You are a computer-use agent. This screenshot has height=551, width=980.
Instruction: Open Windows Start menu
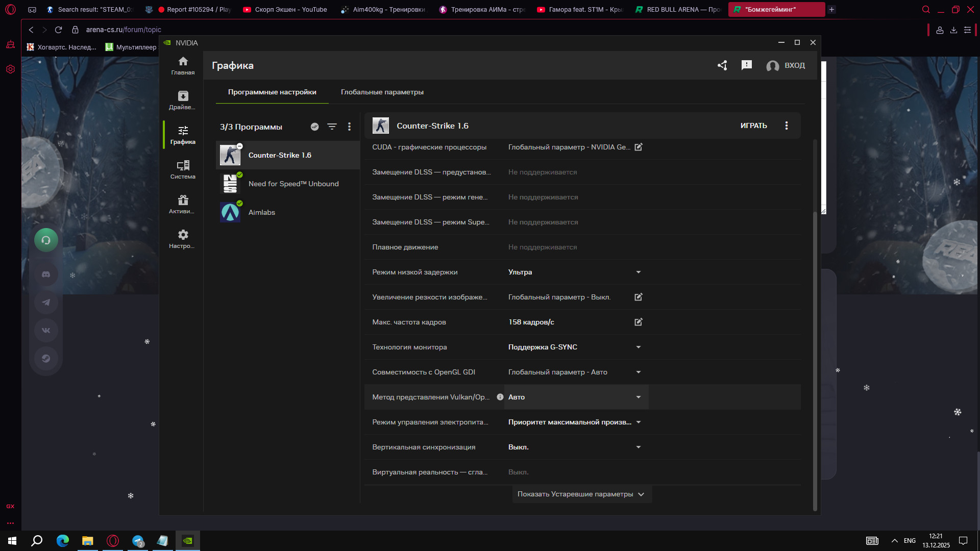pyautogui.click(x=12, y=541)
